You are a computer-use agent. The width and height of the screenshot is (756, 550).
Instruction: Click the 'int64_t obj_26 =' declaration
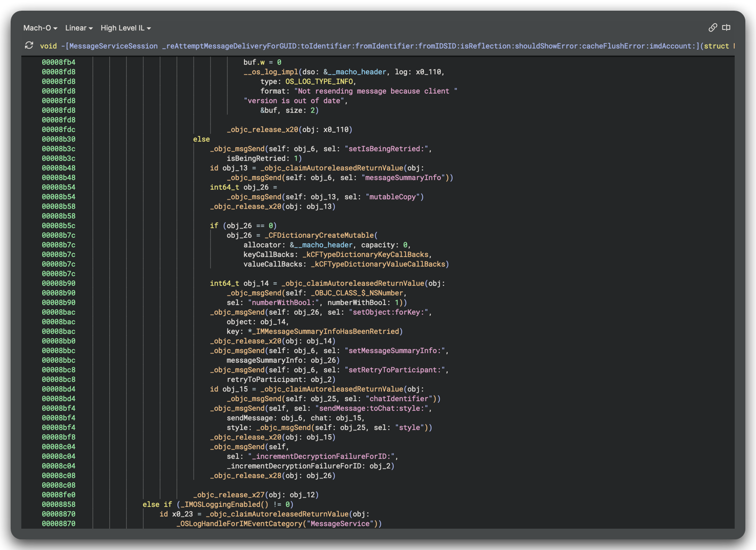pos(244,187)
